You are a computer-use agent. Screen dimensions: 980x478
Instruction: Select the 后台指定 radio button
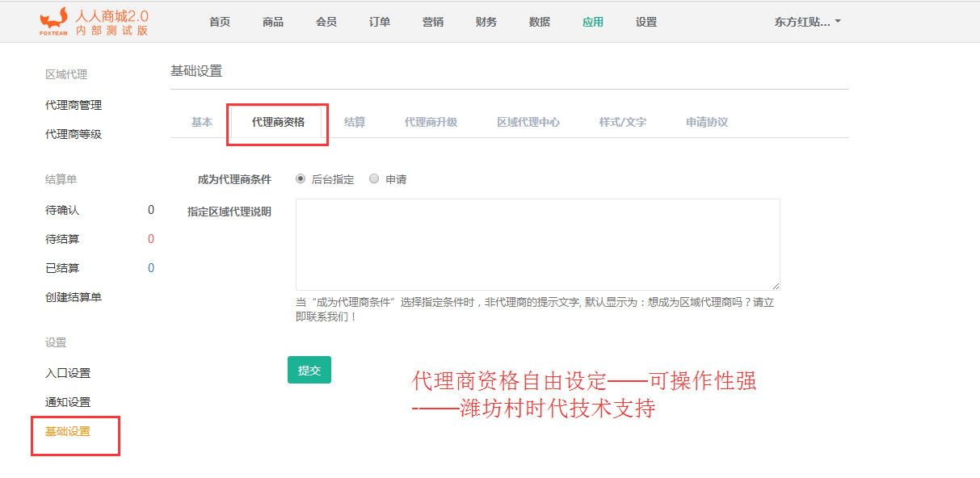coord(301,179)
